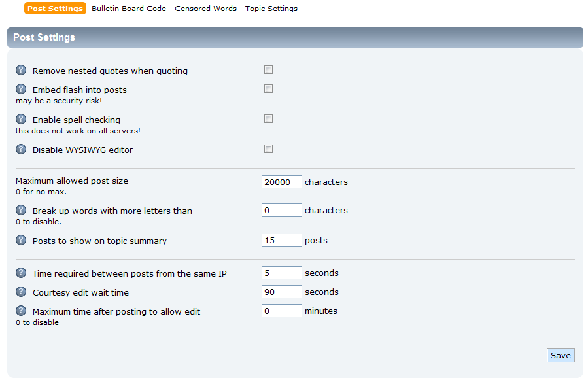Show help for Courtesy edit wait time

[21, 292]
